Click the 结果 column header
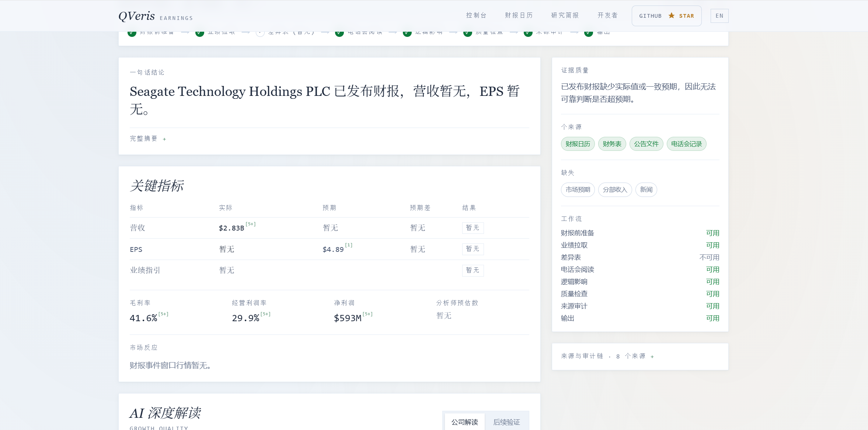 click(469, 208)
